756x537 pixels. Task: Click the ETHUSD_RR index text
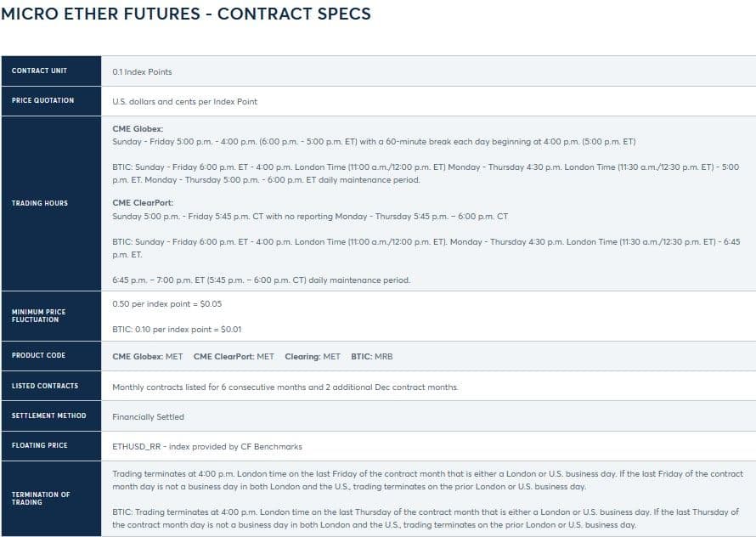pyautogui.click(x=206, y=446)
